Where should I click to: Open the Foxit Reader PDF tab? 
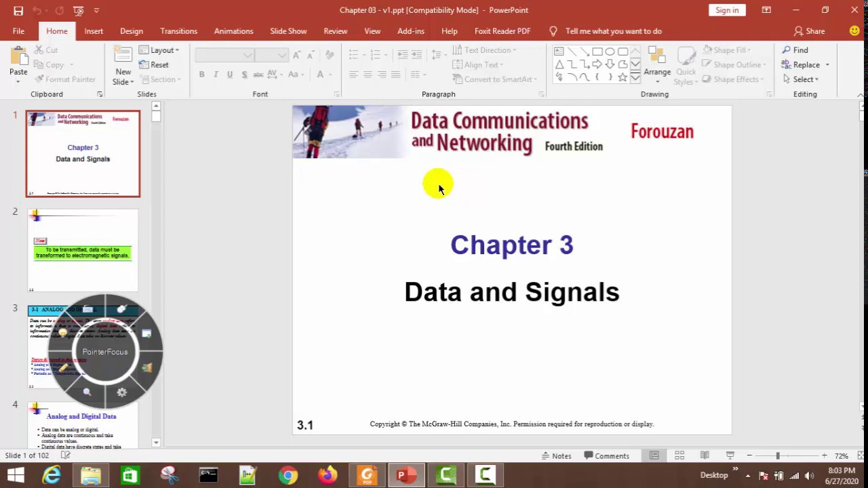[x=502, y=31]
